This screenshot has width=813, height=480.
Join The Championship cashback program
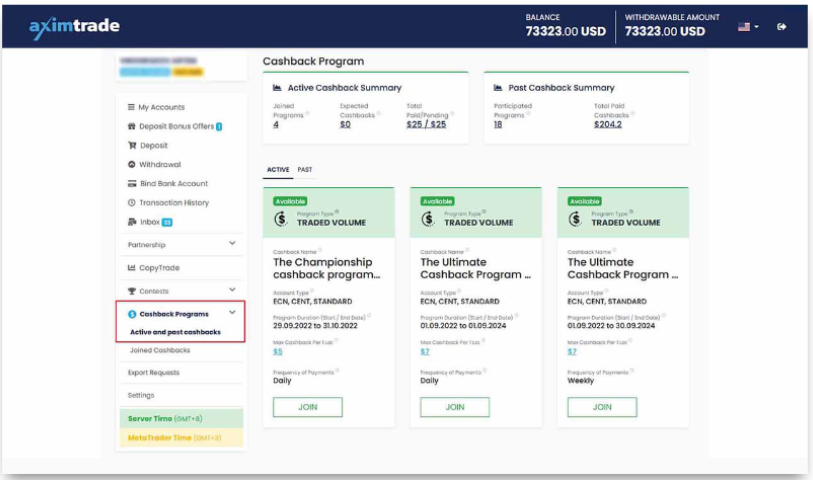(307, 407)
